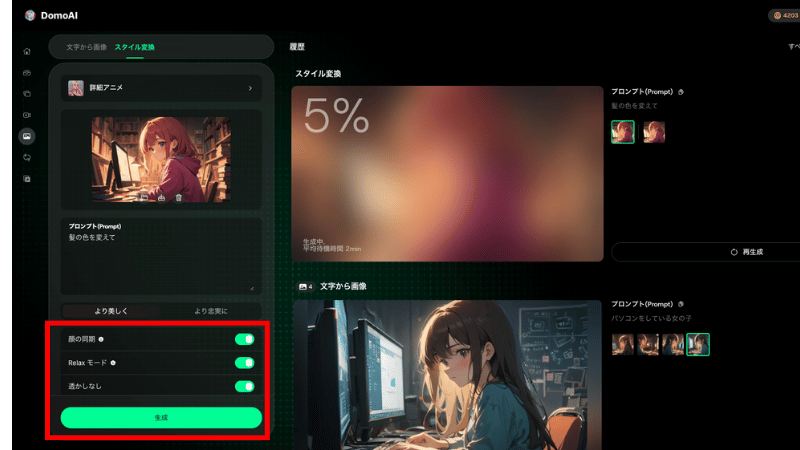Open the history filter dropdown at top right
Image resolution: width=800 pixels, height=450 pixels.
(792, 47)
